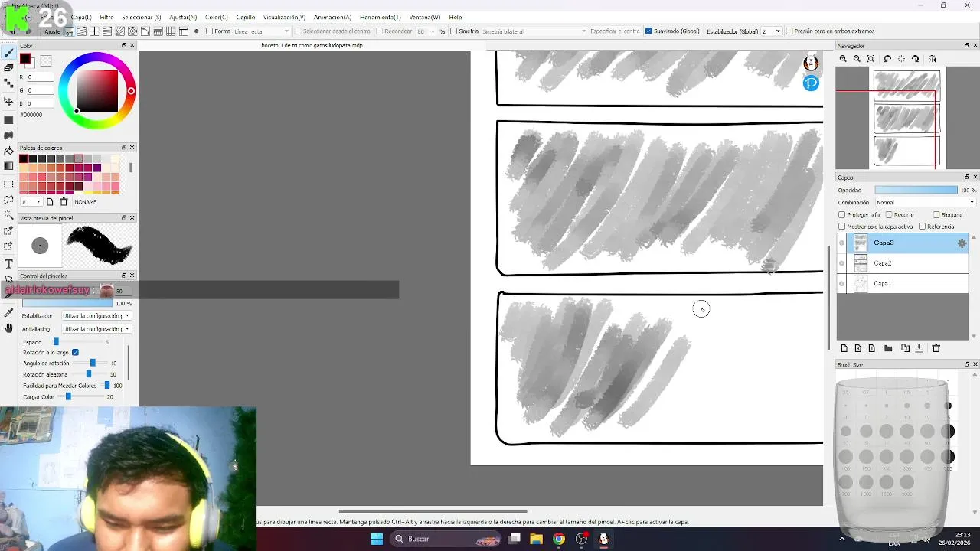Select the Capa3 layer row
980x551 pixels.
click(x=903, y=243)
